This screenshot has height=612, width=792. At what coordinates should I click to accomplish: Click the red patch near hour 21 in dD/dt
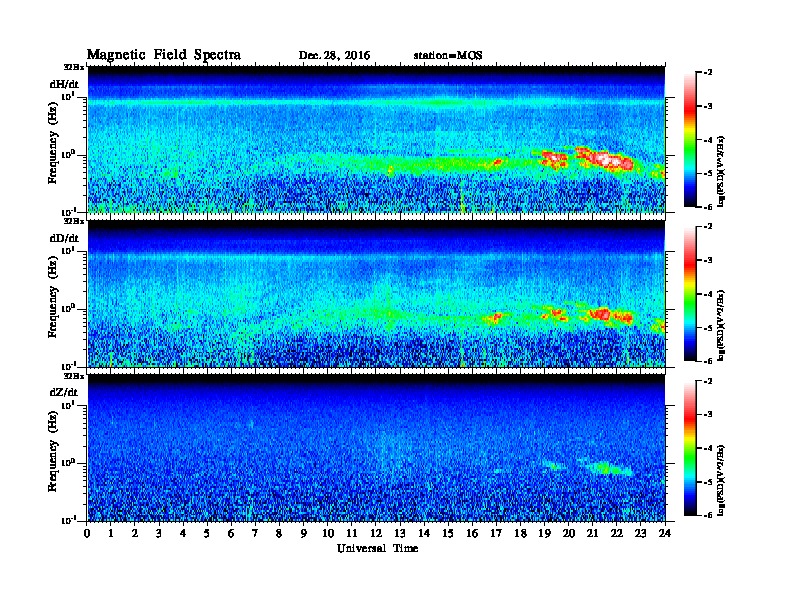(x=600, y=314)
